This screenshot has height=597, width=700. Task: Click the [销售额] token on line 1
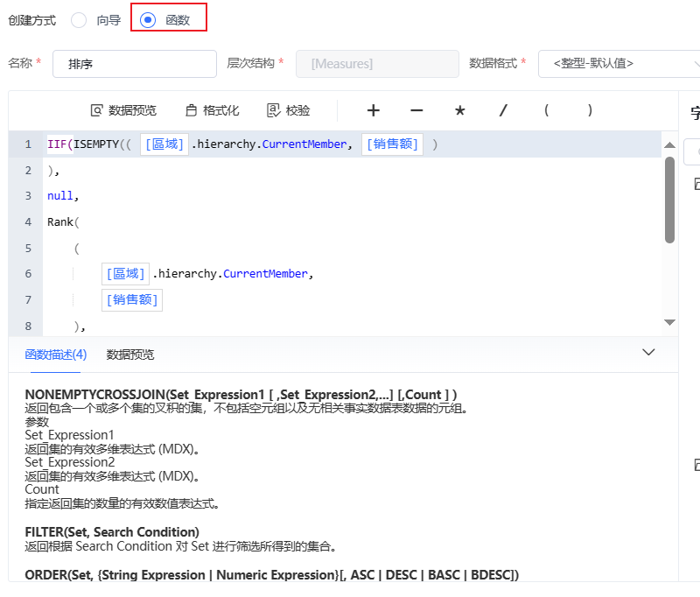(392, 144)
